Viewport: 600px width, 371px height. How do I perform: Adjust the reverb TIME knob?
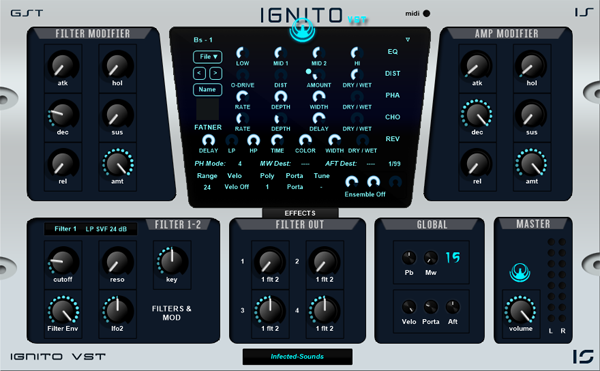(277, 140)
